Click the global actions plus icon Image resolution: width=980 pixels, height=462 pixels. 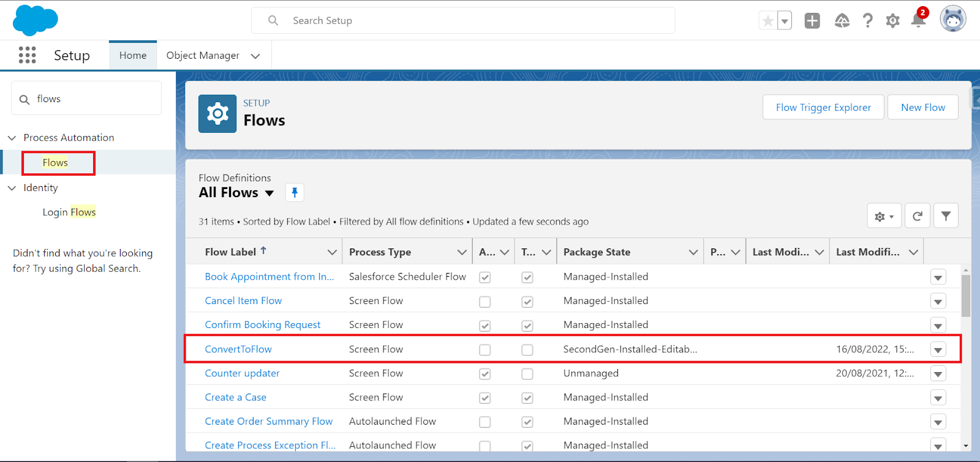(812, 21)
